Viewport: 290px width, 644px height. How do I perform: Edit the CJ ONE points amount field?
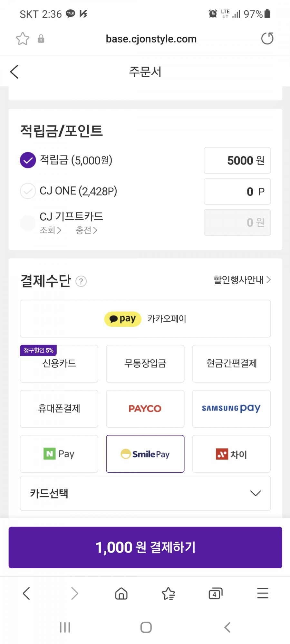tap(237, 192)
